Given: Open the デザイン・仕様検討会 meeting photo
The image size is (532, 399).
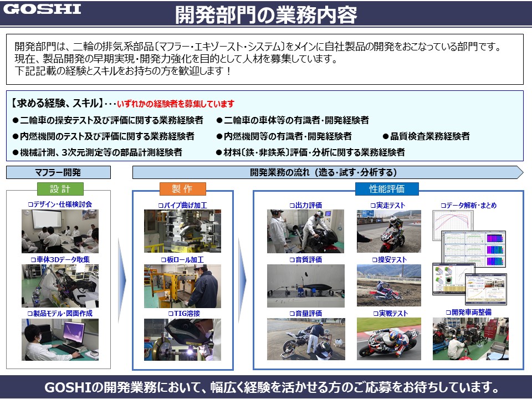Looking at the screenshot, I should click(60, 231).
